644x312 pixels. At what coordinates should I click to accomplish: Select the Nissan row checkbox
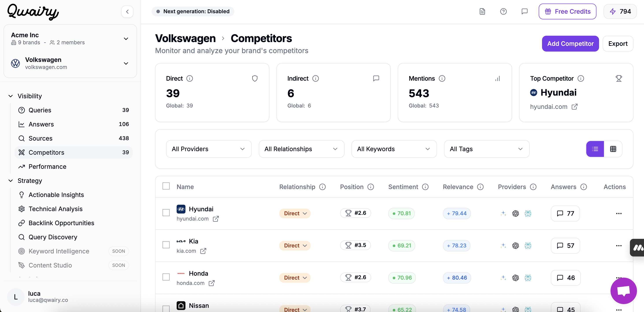tap(166, 309)
